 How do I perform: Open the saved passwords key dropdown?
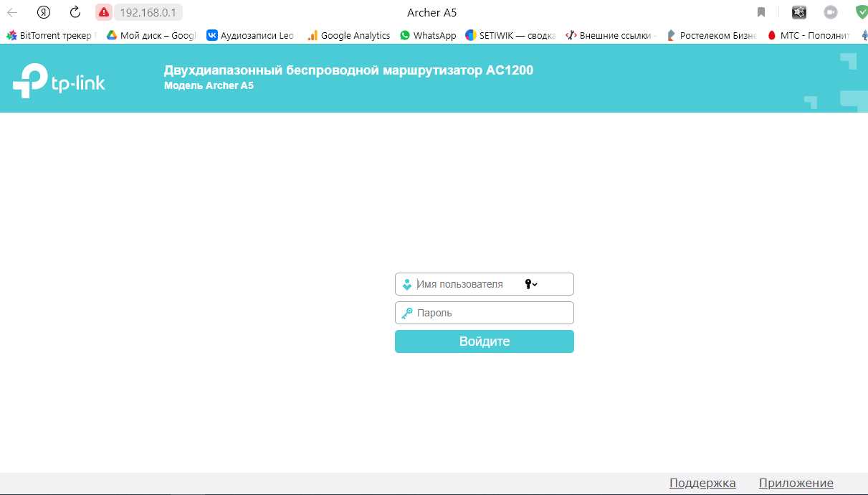[x=531, y=284]
